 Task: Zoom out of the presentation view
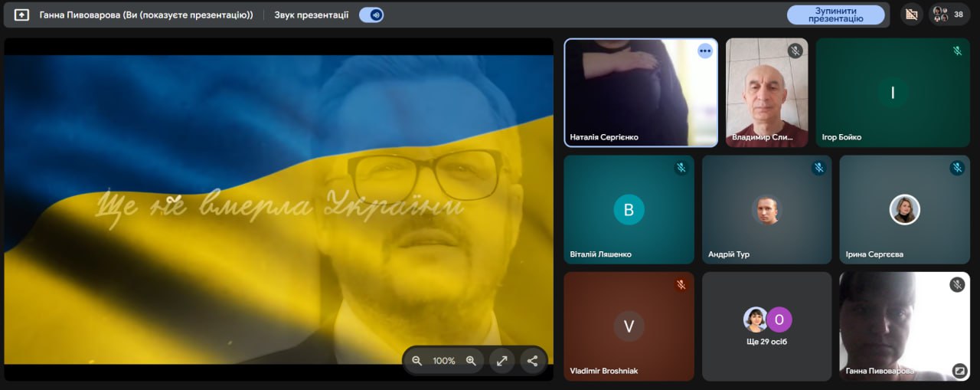[x=417, y=361]
